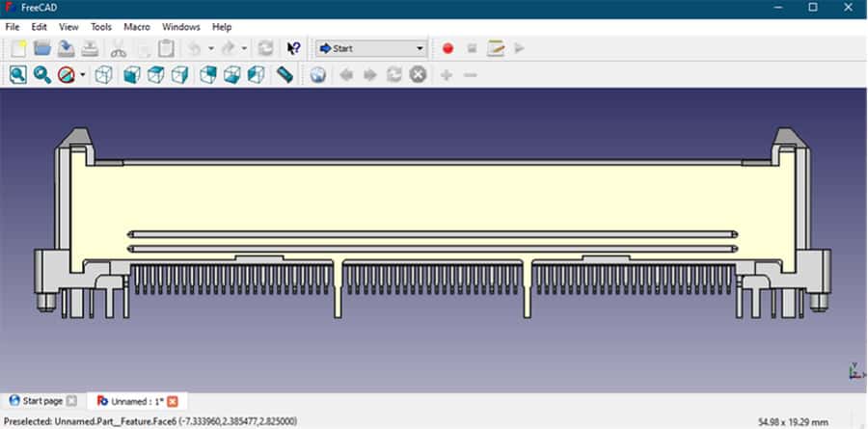The image size is (868, 429).
Task: Set the Top view cube icon
Action: coord(155,75)
